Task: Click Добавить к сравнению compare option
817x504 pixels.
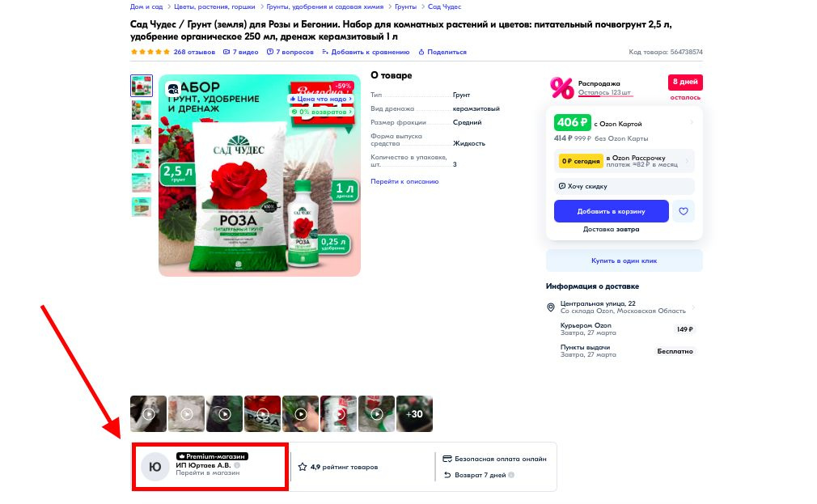Action: [366, 52]
